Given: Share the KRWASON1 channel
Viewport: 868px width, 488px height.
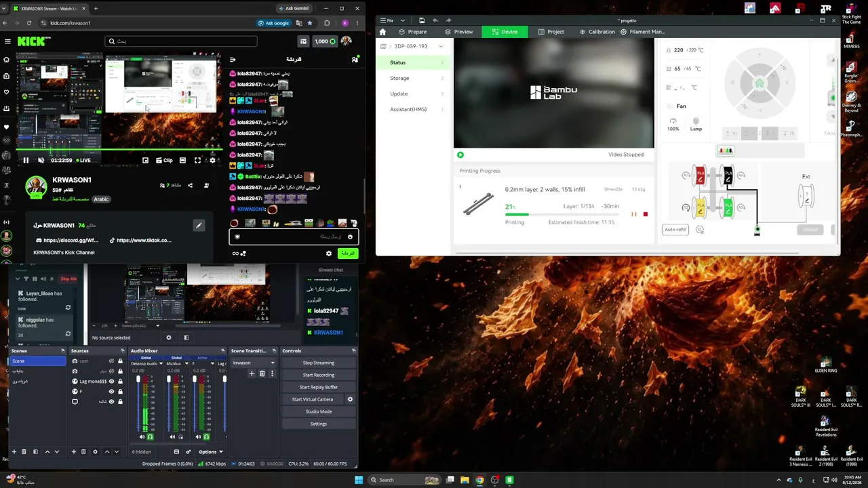Looking at the screenshot, I should pyautogui.click(x=190, y=185).
